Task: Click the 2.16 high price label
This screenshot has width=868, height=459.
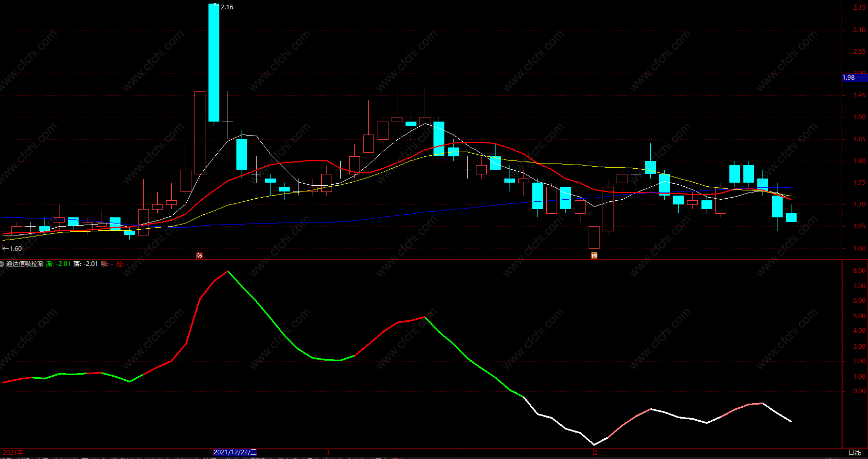Action: tap(227, 7)
